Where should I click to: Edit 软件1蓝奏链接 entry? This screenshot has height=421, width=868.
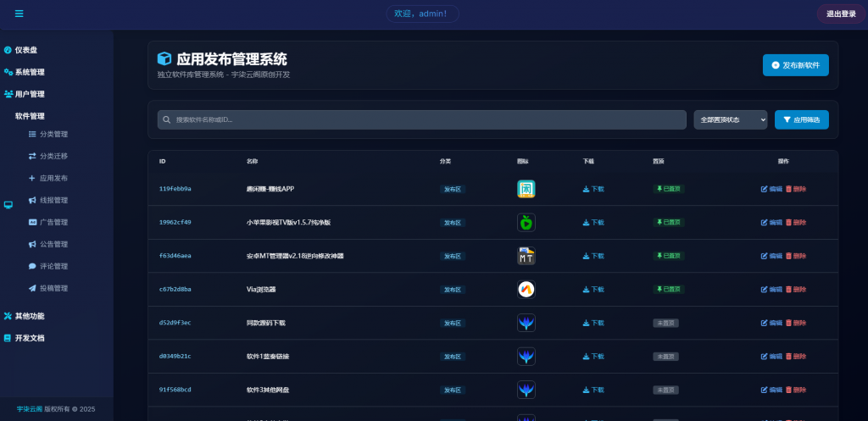(771, 357)
